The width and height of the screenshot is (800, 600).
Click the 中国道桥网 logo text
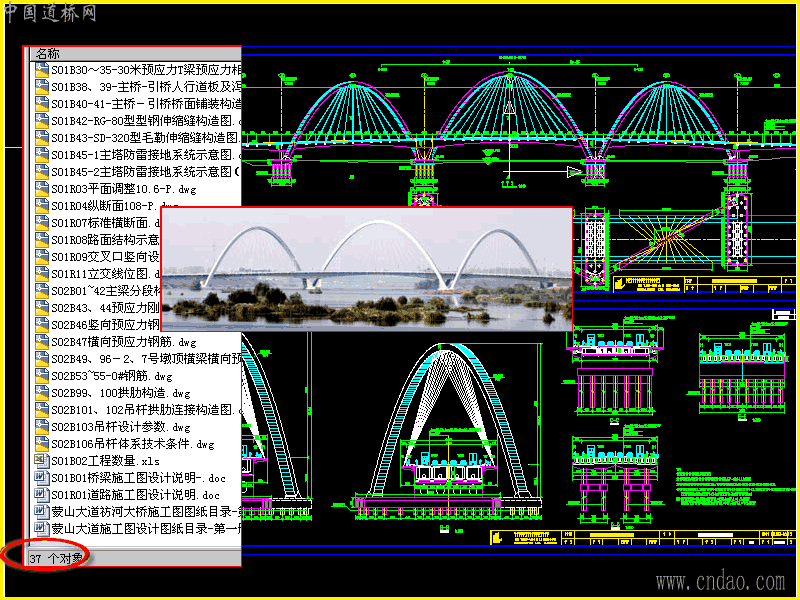[x=50, y=13]
